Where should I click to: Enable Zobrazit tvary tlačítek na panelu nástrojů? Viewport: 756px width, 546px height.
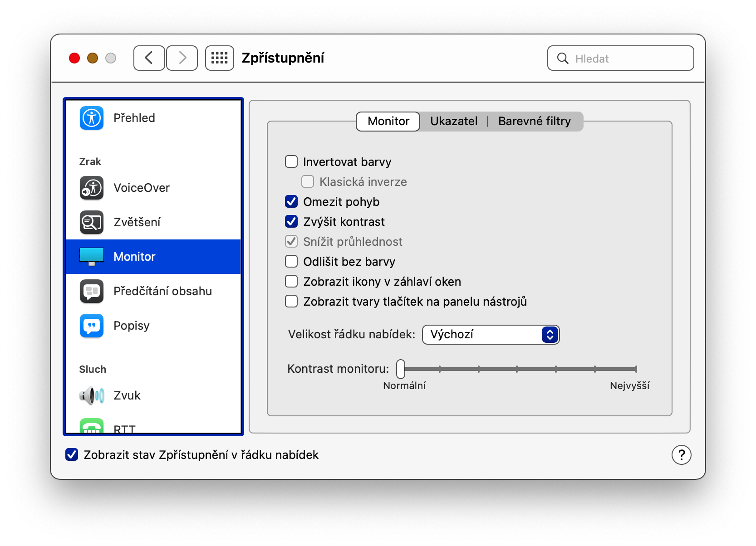291,301
